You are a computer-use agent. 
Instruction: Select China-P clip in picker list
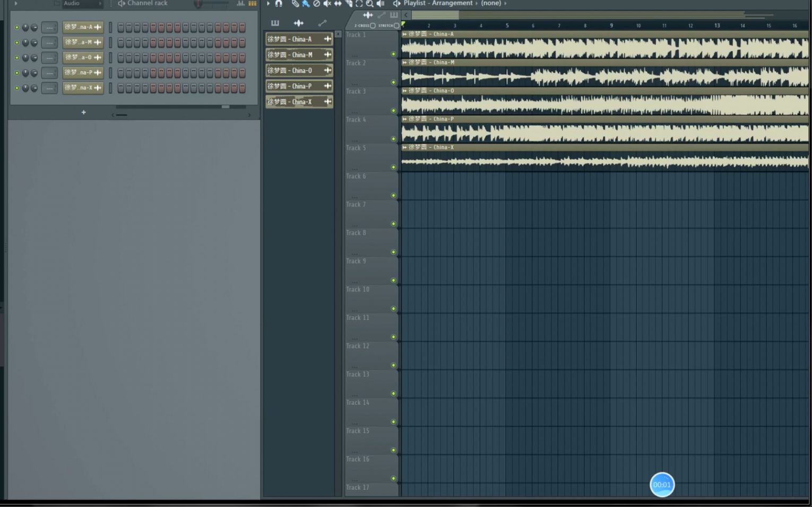click(x=299, y=86)
